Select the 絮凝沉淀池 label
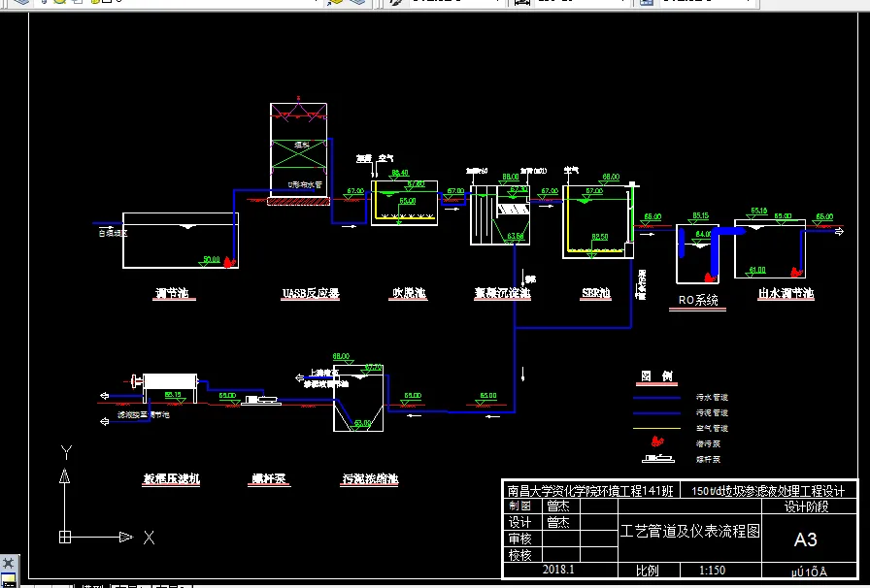870x588 pixels. tap(503, 293)
